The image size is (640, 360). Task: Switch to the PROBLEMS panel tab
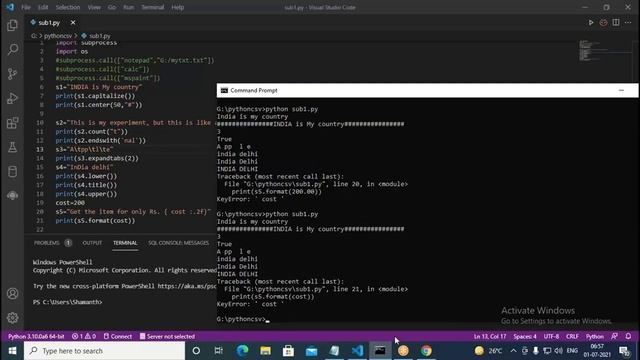[47, 243]
